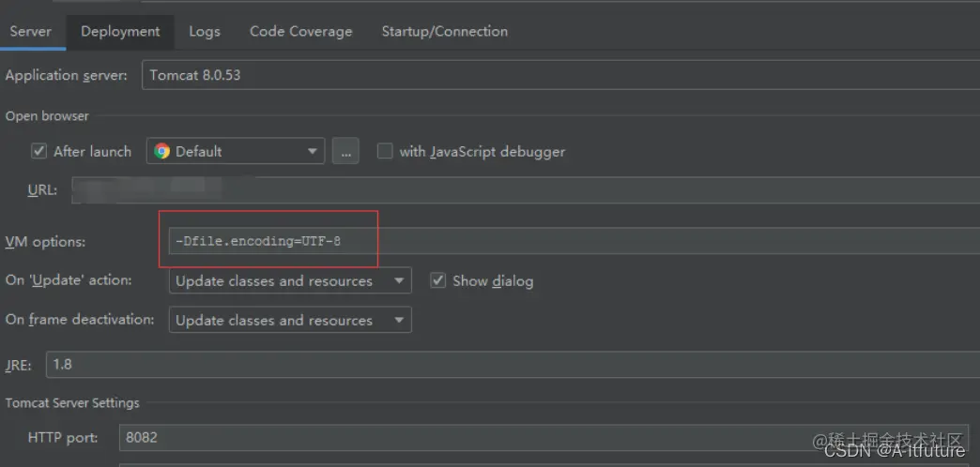Open the Default browser dropdown
The width and height of the screenshot is (980, 467).
(x=236, y=151)
